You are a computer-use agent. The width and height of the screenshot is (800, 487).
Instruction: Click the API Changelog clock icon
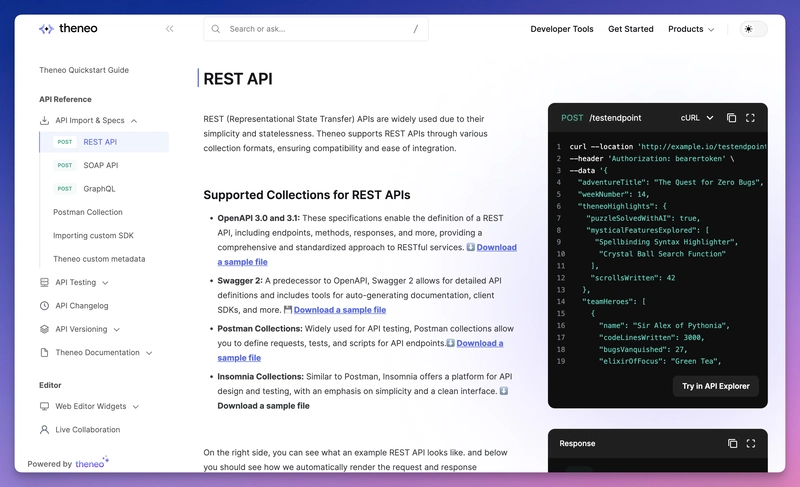[44, 306]
